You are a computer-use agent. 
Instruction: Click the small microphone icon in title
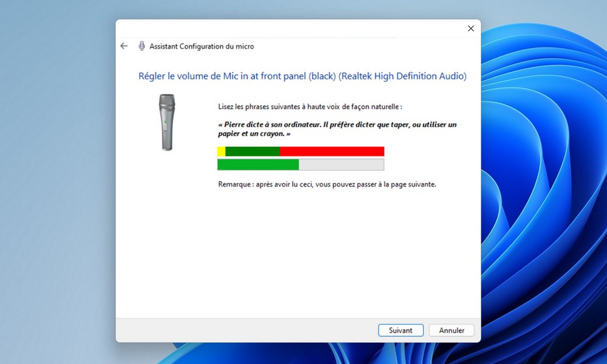coord(141,46)
